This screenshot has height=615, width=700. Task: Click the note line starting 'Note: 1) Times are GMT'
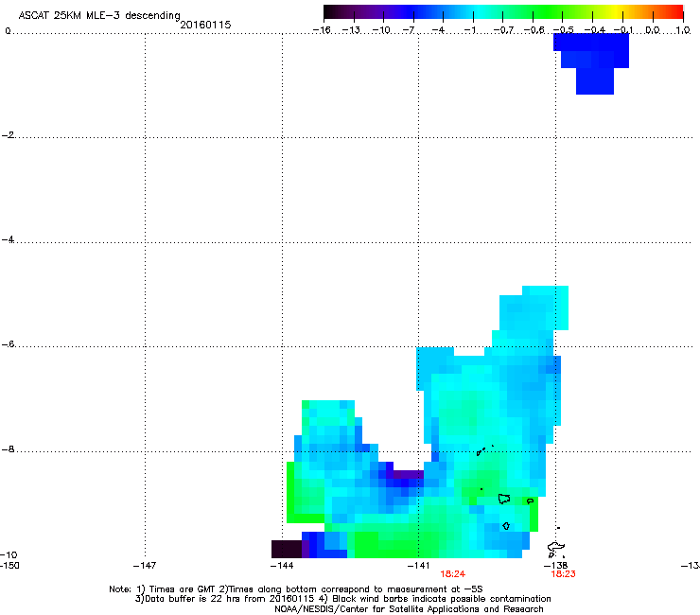(296, 589)
